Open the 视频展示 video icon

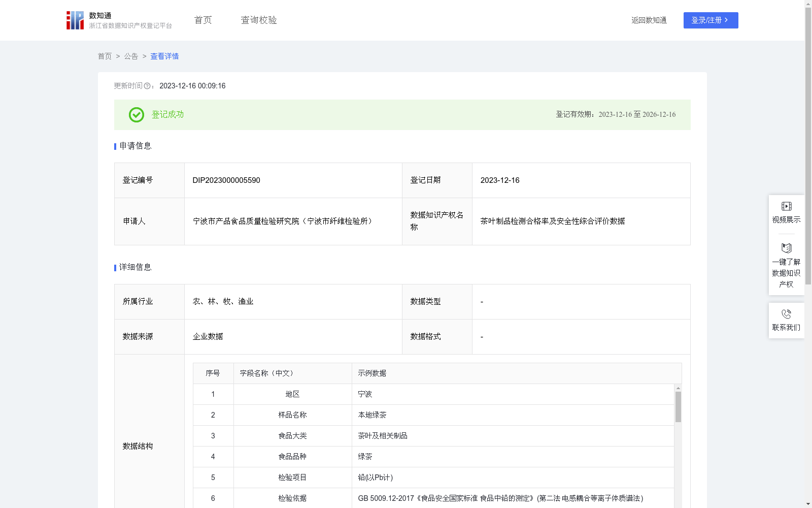pyautogui.click(x=786, y=206)
